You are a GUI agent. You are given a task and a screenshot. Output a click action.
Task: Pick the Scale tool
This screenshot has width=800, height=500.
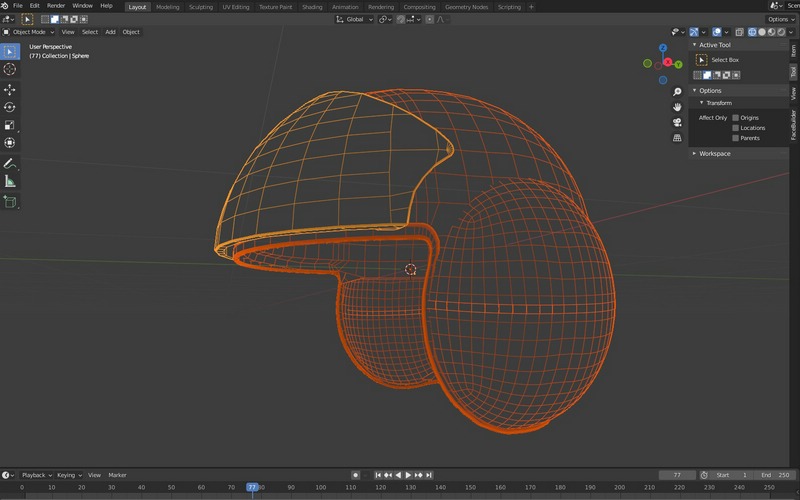[x=10, y=125]
